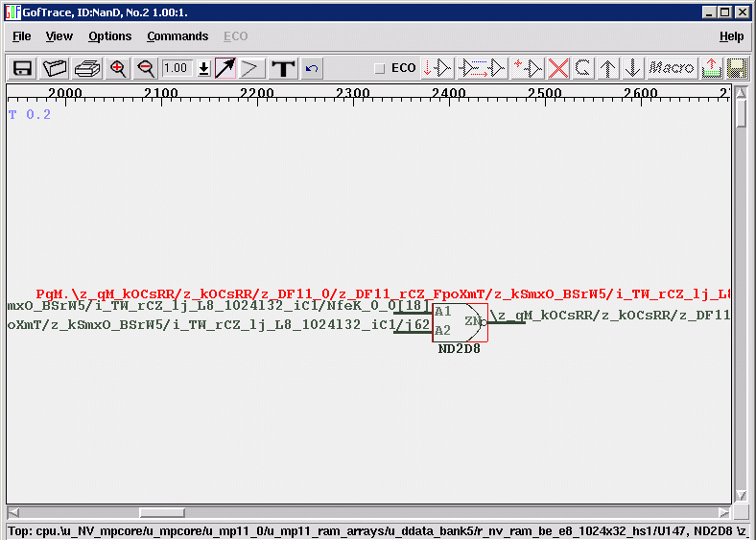Select the Text tool
The image size is (756, 540).
coord(283,68)
